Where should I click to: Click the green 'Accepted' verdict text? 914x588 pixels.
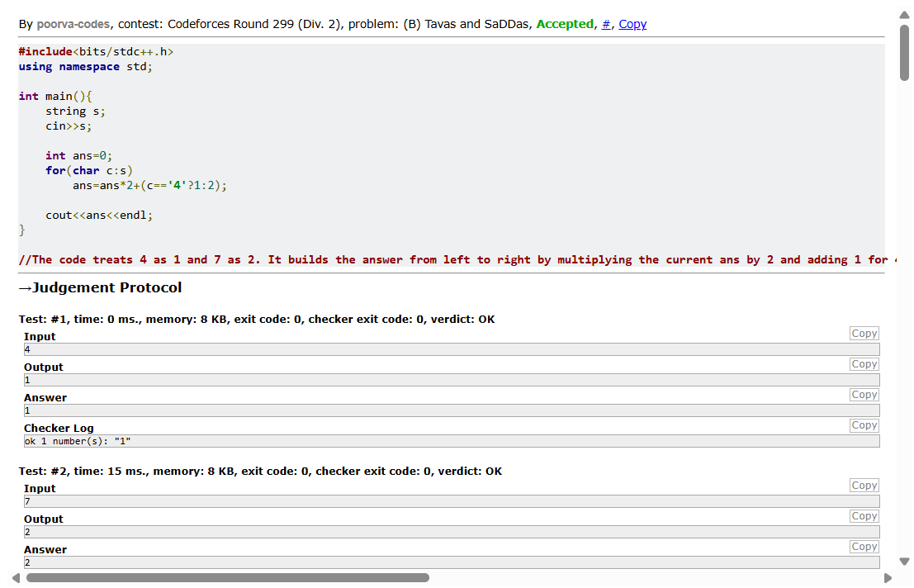pyautogui.click(x=565, y=24)
